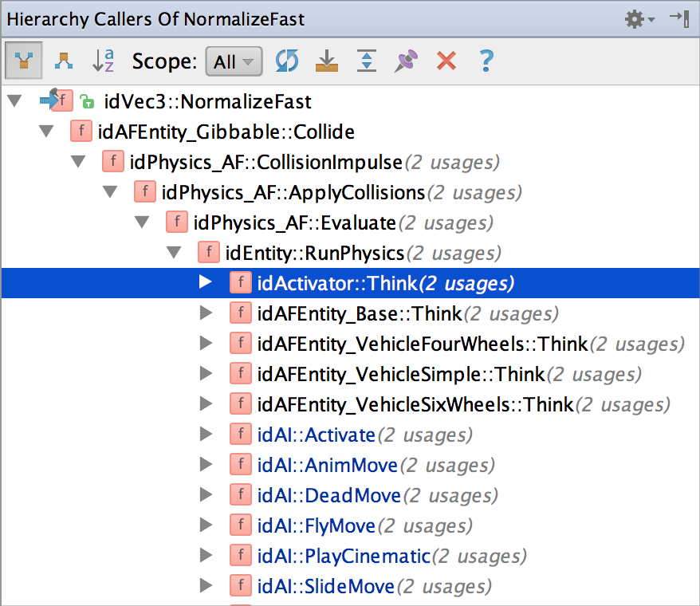Viewport: 700px width, 606px height.
Task: Click the function icon beside idAFEntity_Gibbable::Collide
Action: tap(81, 132)
